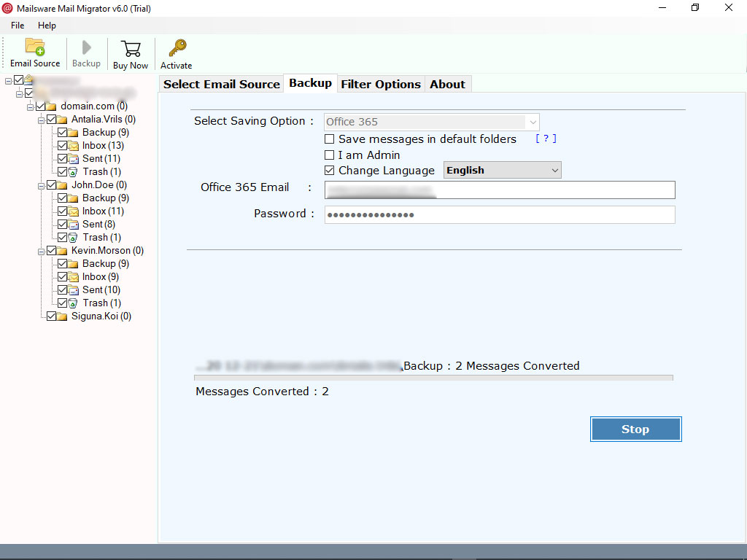Open the Help menu
Screen dimensions: 747x560
[47, 26]
